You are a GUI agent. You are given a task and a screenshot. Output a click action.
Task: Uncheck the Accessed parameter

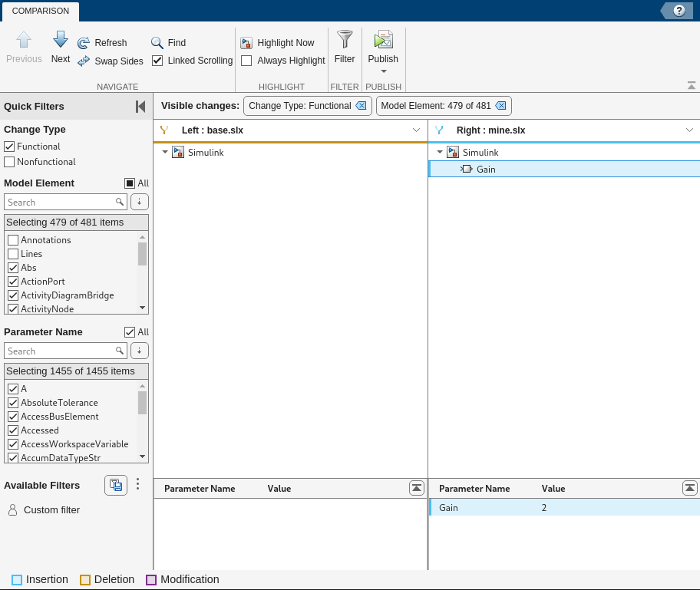[13, 430]
